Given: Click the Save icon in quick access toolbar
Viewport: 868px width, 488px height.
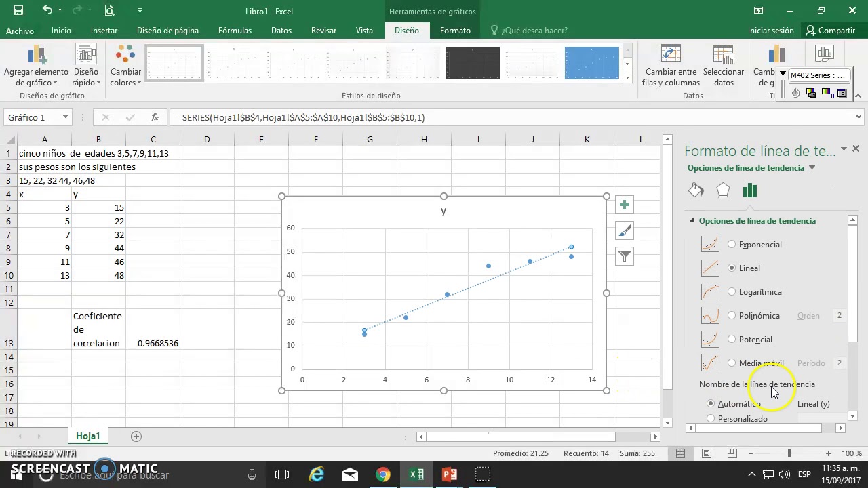Looking at the screenshot, I should click(x=18, y=10).
